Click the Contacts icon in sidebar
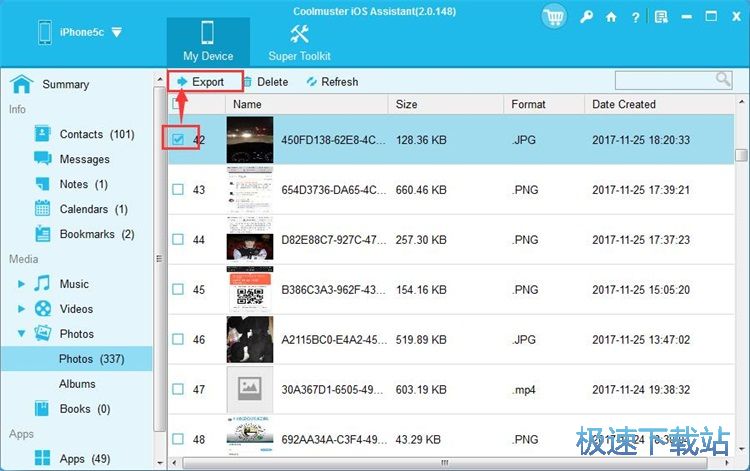 [43, 134]
